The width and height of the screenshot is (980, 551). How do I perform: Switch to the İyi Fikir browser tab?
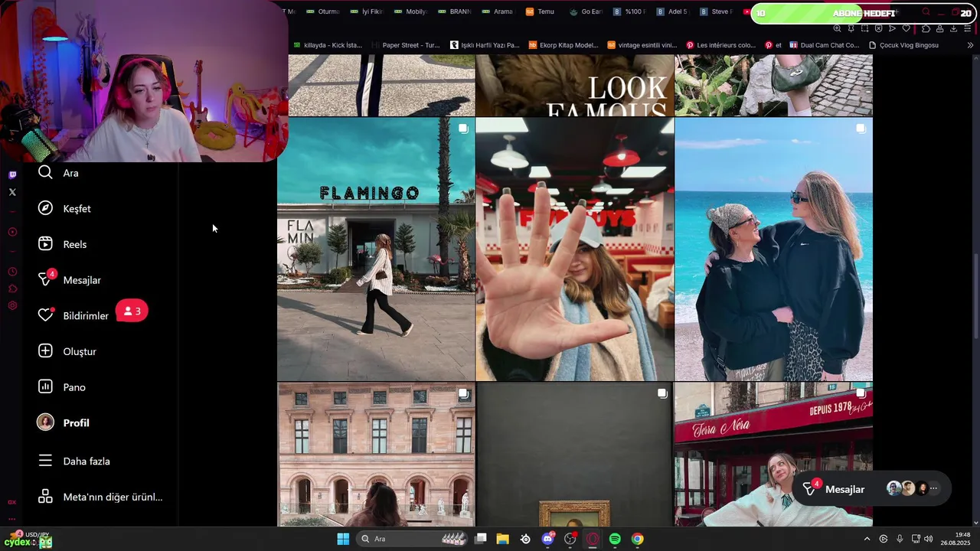pos(366,11)
